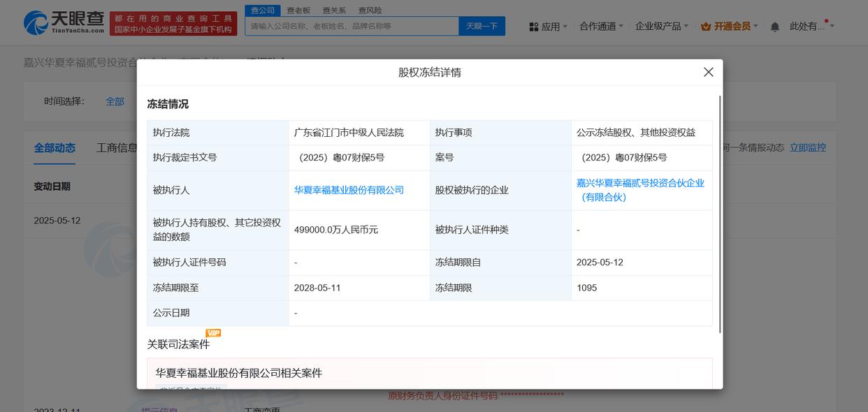
Task: Open the 华夏幸福基业股份有限公司 link
Action: pyautogui.click(x=349, y=190)
